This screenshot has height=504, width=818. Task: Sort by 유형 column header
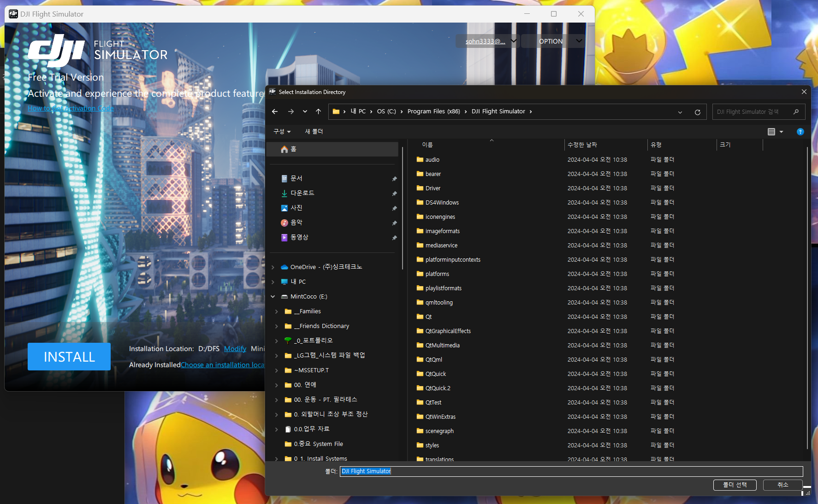coord(656,145)
